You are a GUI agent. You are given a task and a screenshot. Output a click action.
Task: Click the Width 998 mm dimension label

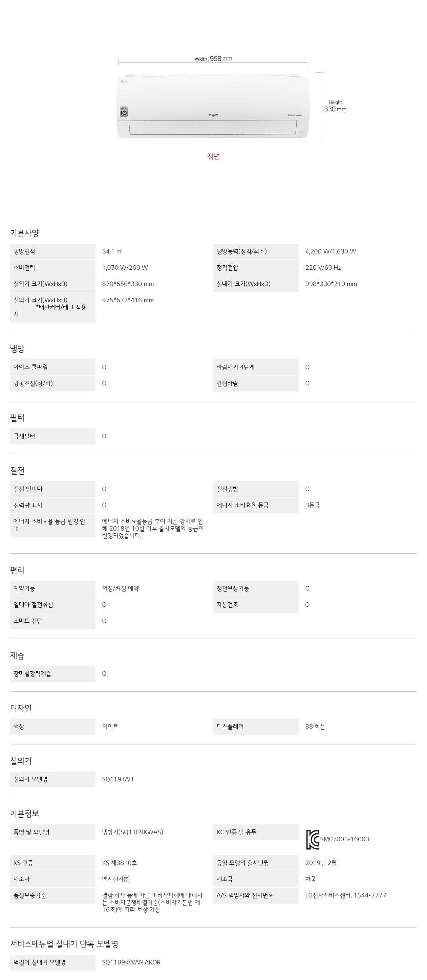pos(213,59)
